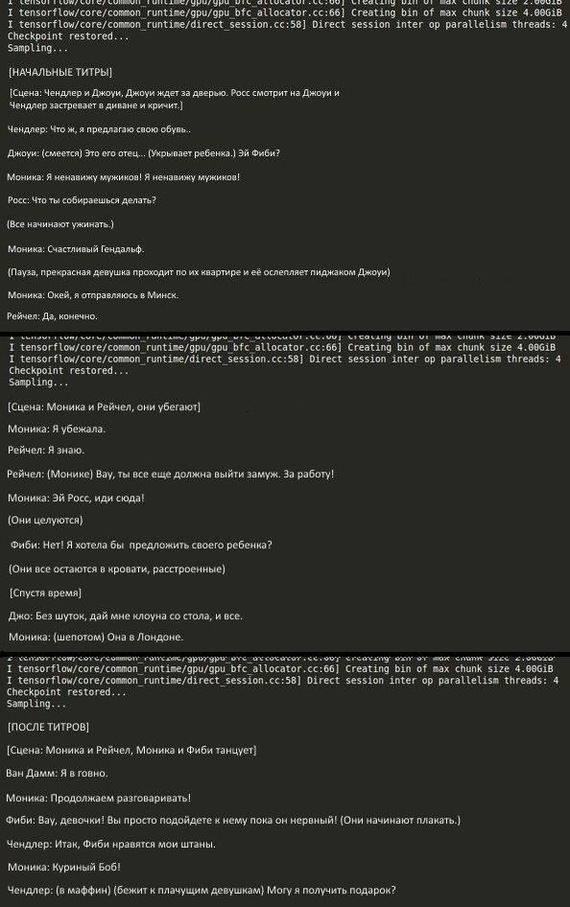The image size is (570, 907).
Task: Click 'Моника: Эй Росс, иди сюда!' line
Action: point(76,498)
